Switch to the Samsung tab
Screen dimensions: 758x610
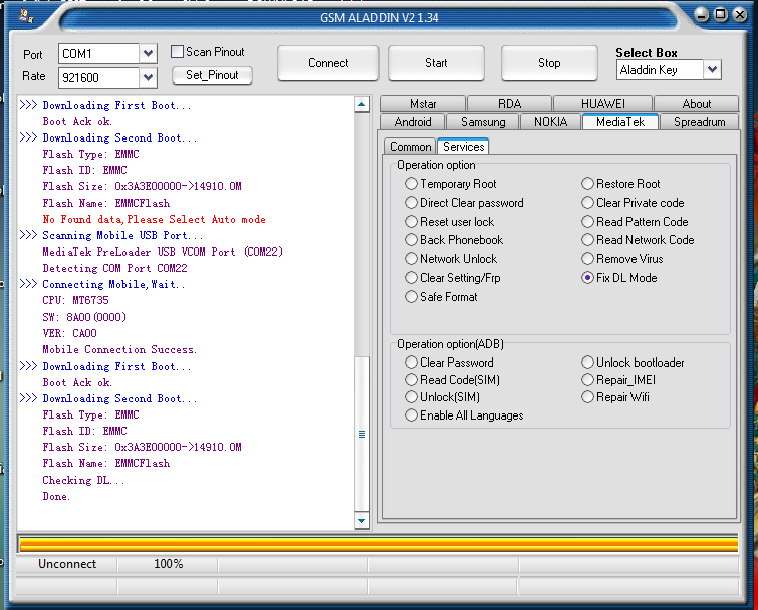(483, 122)
